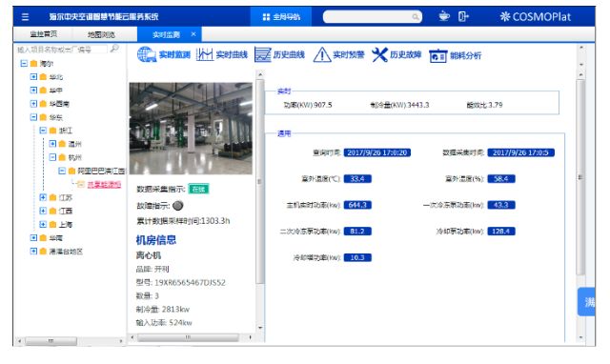Collapse the 华东 tree node

pos(33,117)
